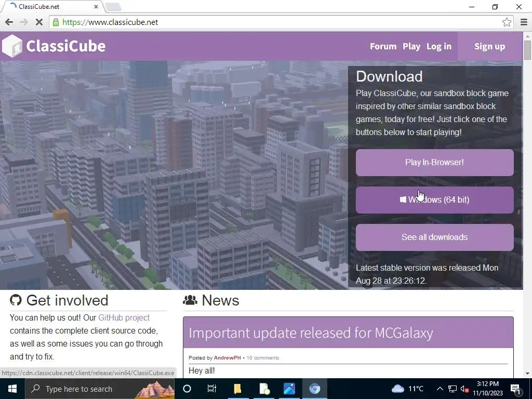
Task: View the 10 comments link
Action: (x=262, y=357)
